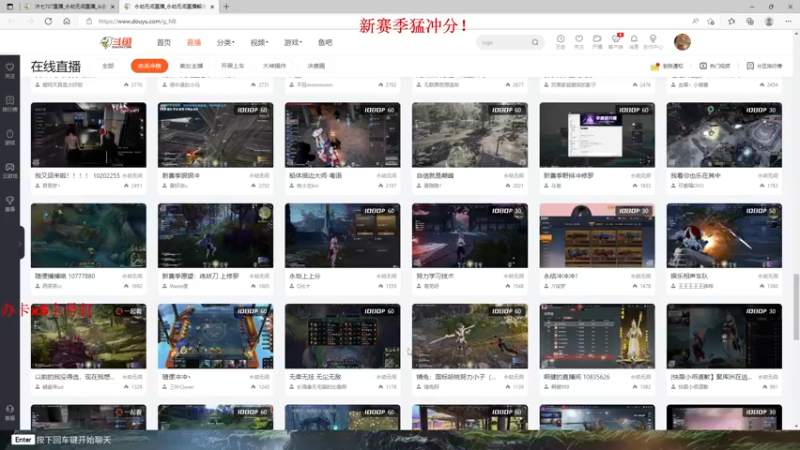Image resolution: width=800 pixels, height=450 pixels.
Task: Open the client download icon with badge
Action: [x=616, y=42]
